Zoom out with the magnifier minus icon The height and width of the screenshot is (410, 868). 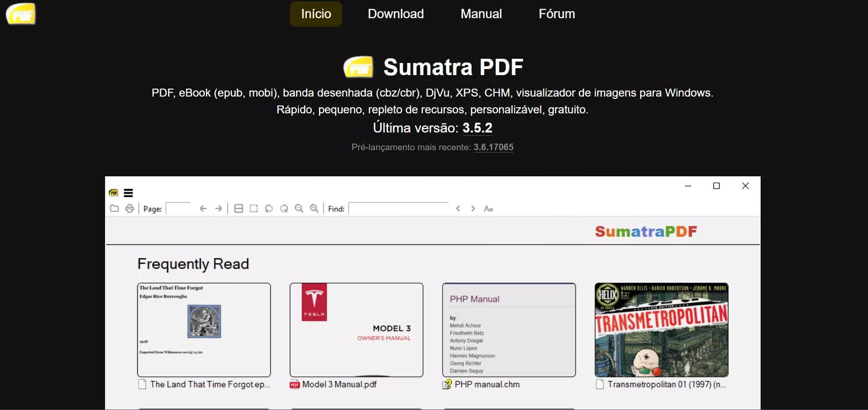[x=299, y=208]
